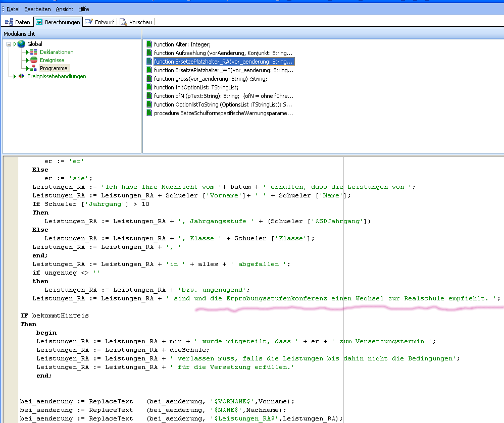The width and height of the screenshot is (504, 423).
Task: Expand the Programme arrow
Action: pyautogui.click(x=28, y=68)
